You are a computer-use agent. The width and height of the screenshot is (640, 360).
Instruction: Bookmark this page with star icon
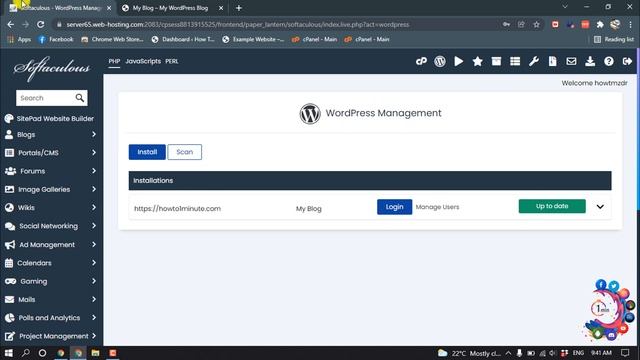coord(536,24)
